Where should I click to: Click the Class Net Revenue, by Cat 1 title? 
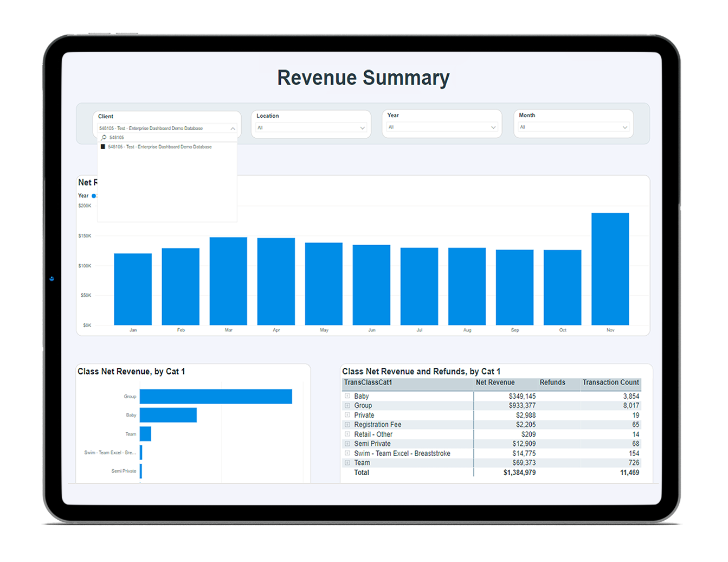coord(131,372)
